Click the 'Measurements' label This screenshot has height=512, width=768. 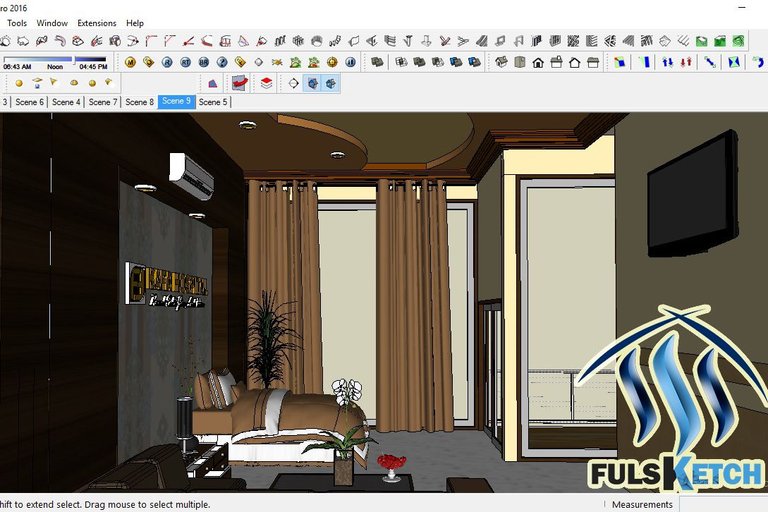click(642, 504)
